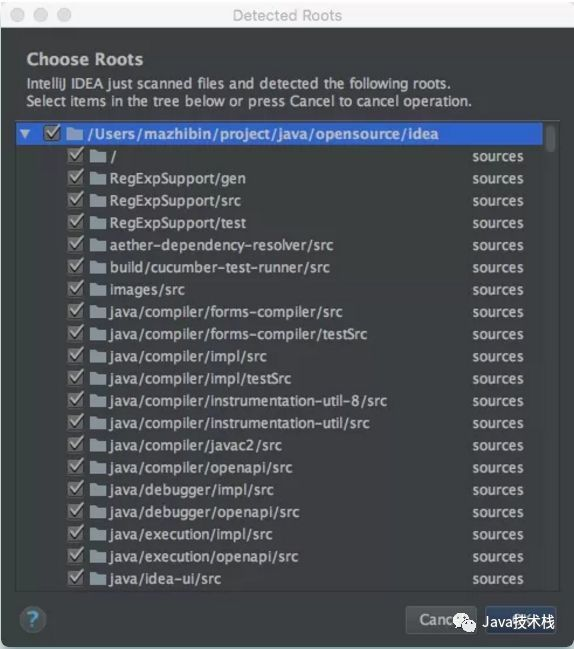574x649 pixels.
Task: Toggle java/idea-ui/src checkbox
Action: [x=76, y=578]
